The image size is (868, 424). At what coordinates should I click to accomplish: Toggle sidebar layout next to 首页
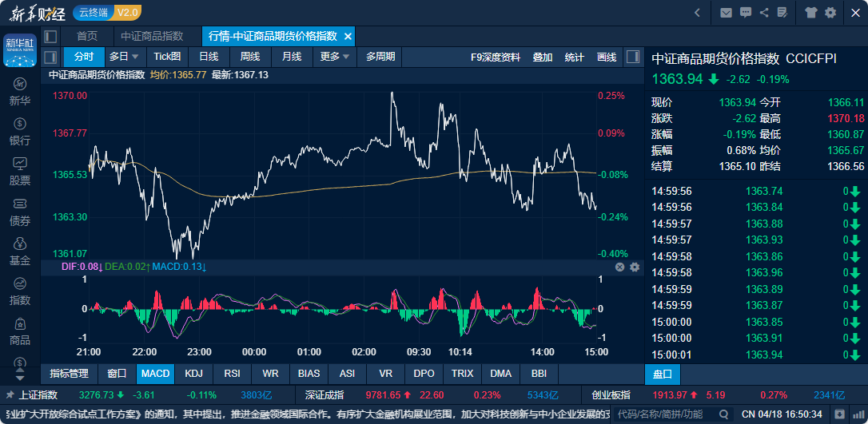click(x=50, y=36)
